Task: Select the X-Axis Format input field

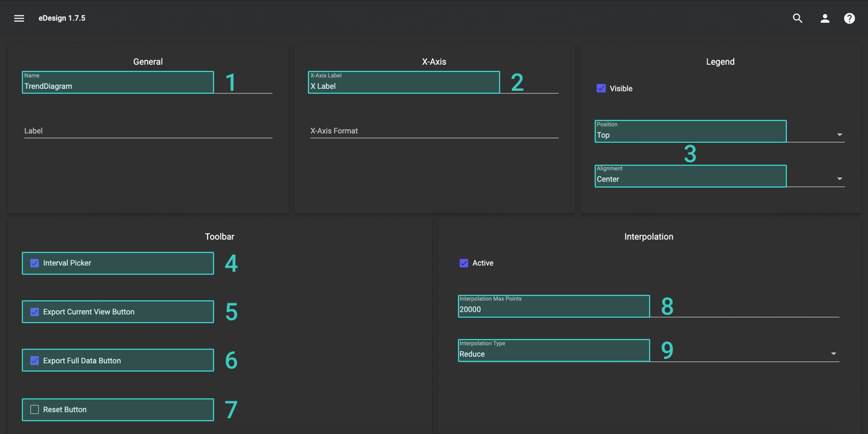Action: click(x=434, y=131)
